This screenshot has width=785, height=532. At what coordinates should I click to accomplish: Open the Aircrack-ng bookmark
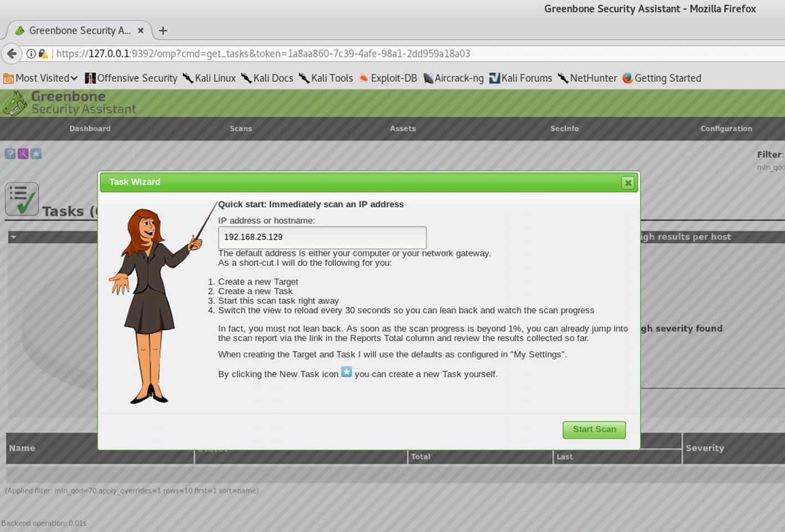(453, 78)
